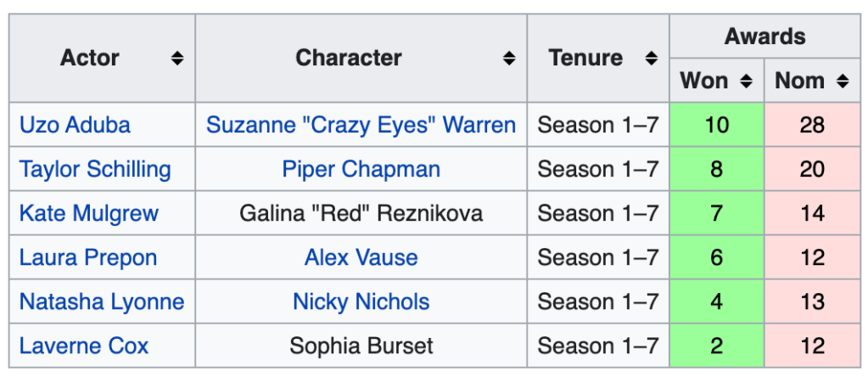This screenshot has width=868, height=383.
Task: Visit Laura Prepon's article
Action: (87, 257)
